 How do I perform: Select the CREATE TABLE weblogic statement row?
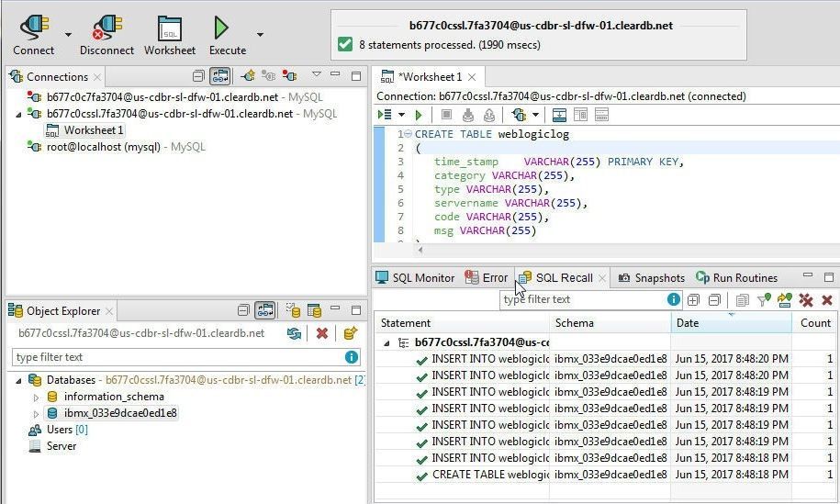click(x=605, y=475)
